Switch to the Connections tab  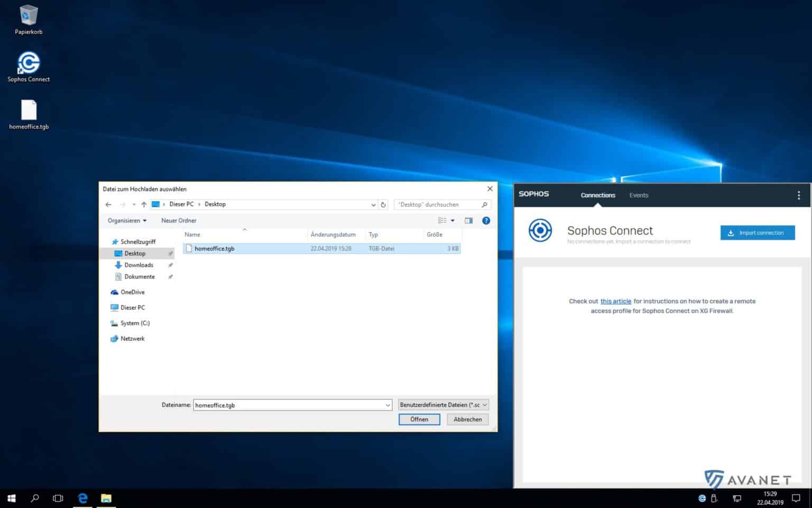tap(598, 195)
